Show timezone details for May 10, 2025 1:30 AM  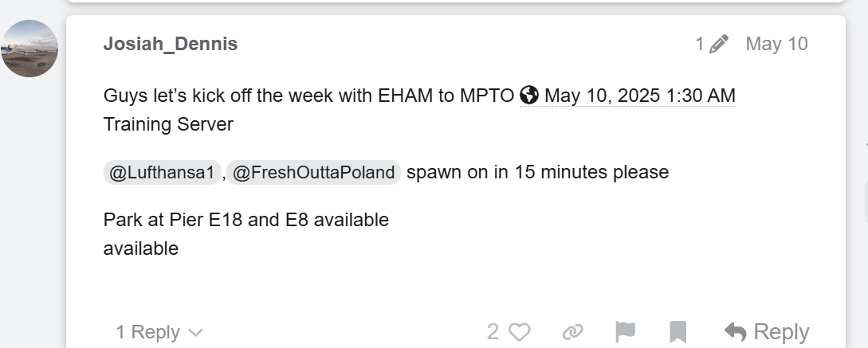tap(640, 96)
